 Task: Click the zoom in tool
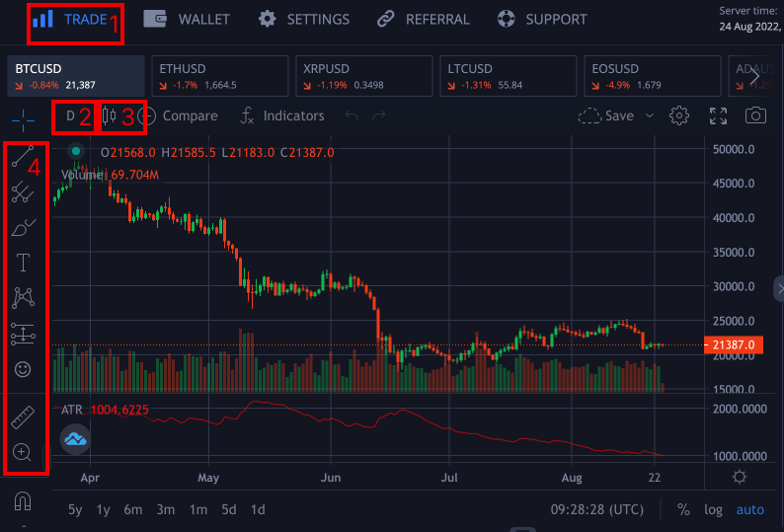point(23,453)
